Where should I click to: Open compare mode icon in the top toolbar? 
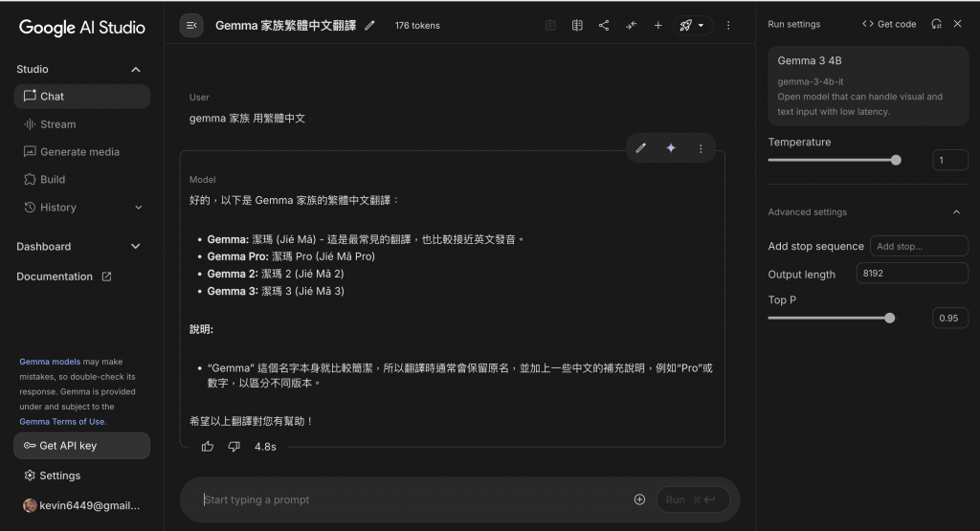pos(577,26)
